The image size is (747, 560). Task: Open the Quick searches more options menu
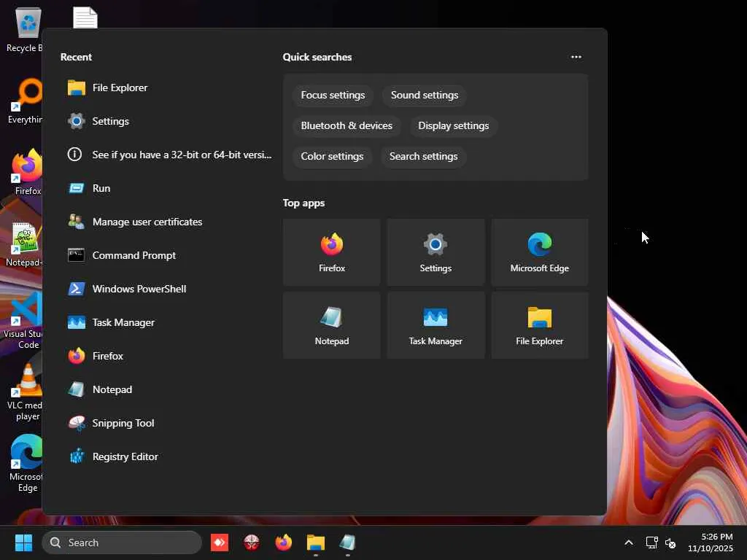point(576,57)
